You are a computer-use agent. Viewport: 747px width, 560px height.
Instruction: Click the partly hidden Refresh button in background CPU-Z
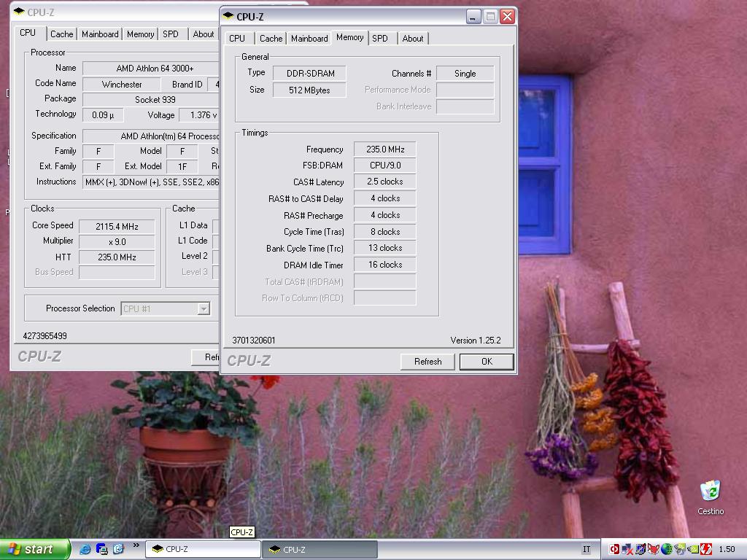pos(206,357)
